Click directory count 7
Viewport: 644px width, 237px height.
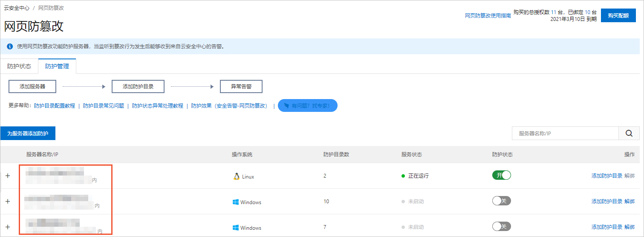click(325, 227)
